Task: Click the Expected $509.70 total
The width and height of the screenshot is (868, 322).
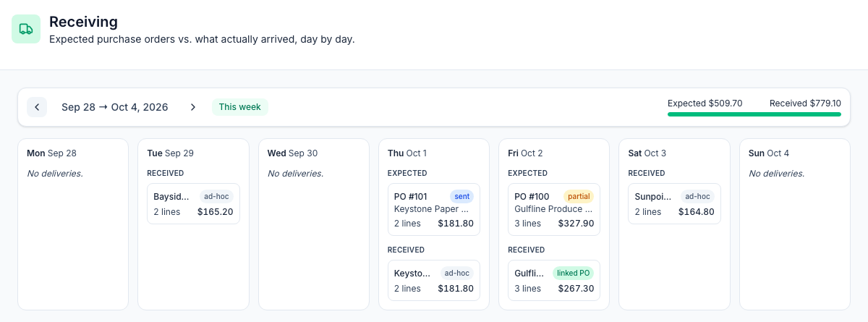Action: (705, 103)
